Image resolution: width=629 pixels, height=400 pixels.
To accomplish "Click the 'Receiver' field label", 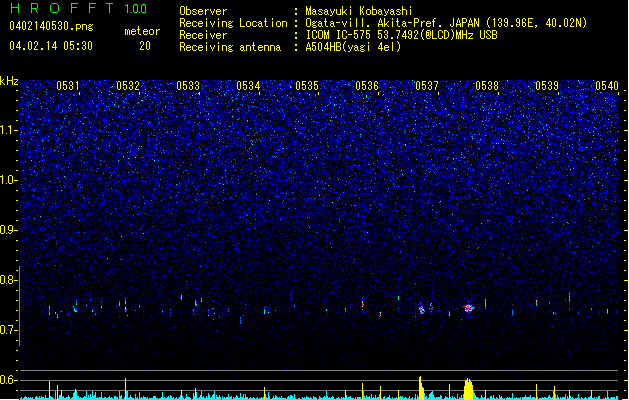I will pos(203,35).
